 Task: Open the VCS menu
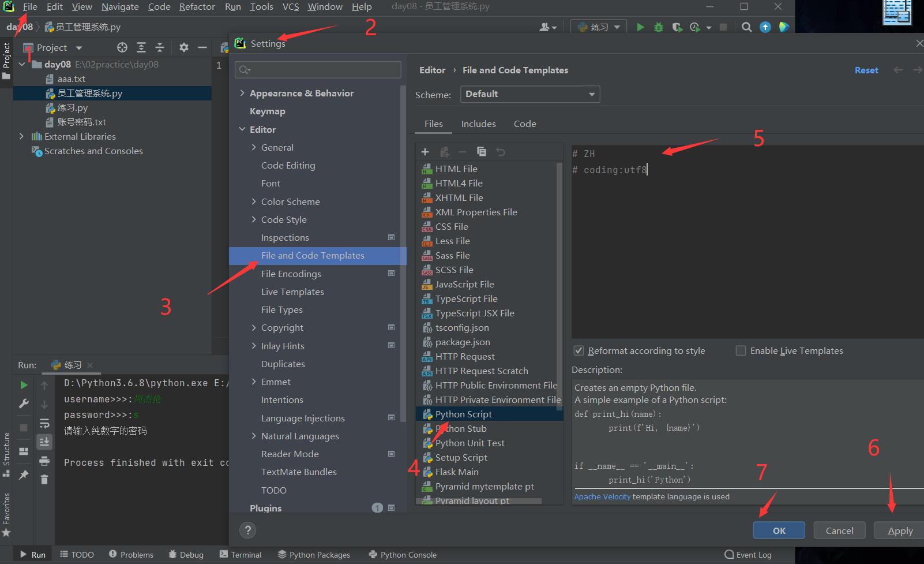click(x=291, y=7)
